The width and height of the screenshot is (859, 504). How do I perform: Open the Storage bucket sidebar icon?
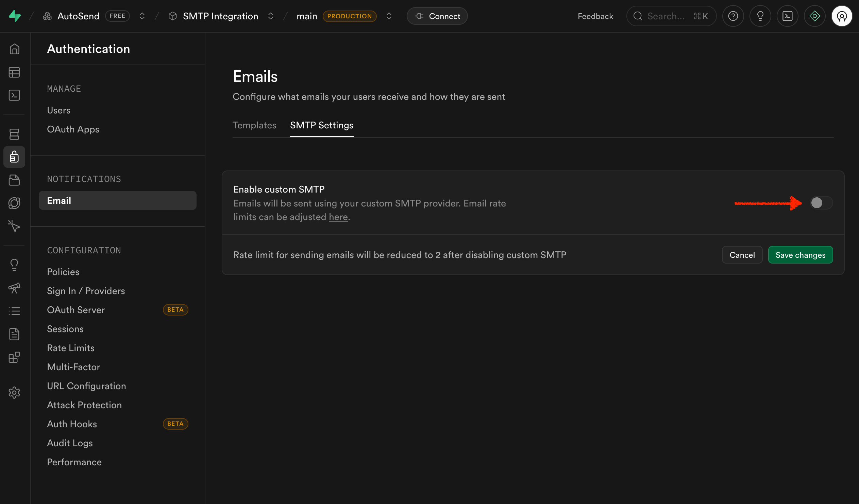[x=14, y=180]
